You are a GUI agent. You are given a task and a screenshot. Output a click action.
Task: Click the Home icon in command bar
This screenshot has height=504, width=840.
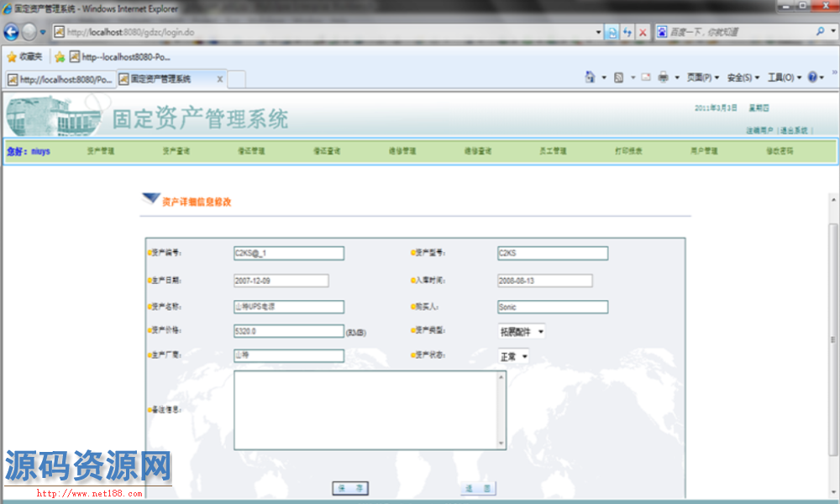click(x=590, y=77)
